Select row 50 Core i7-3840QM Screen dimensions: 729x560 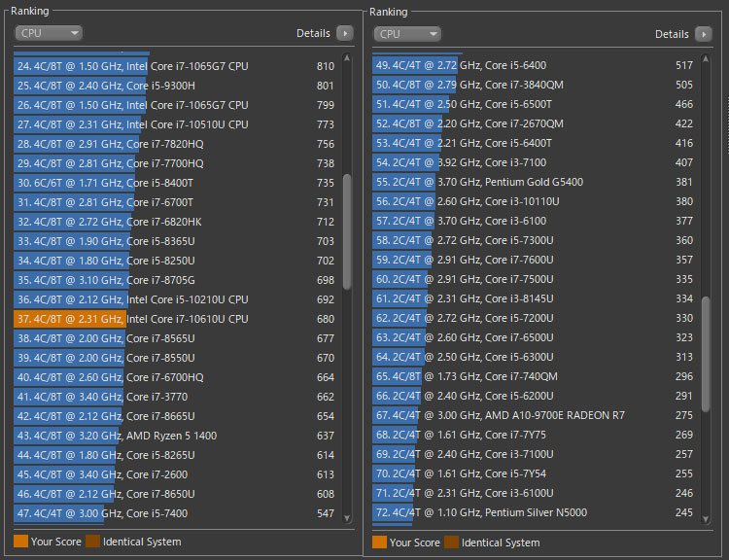pyautogui.click(x=535, y=85)
